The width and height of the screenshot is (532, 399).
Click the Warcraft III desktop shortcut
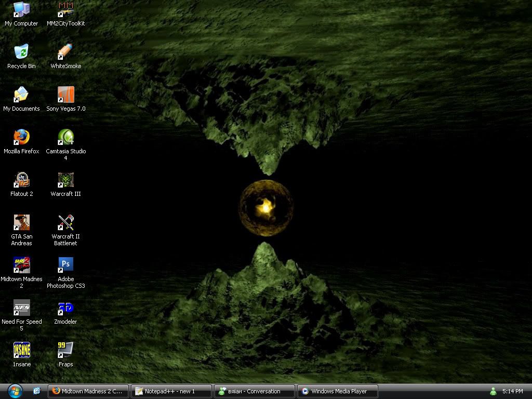(x=66, y=180)
